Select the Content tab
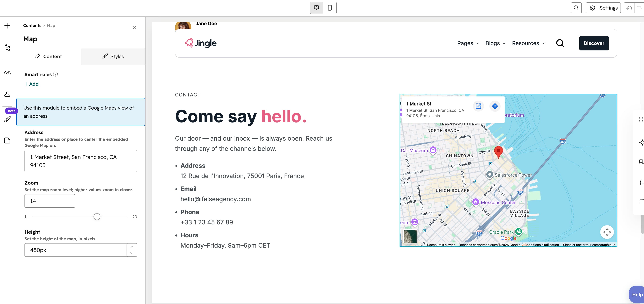 48,56
